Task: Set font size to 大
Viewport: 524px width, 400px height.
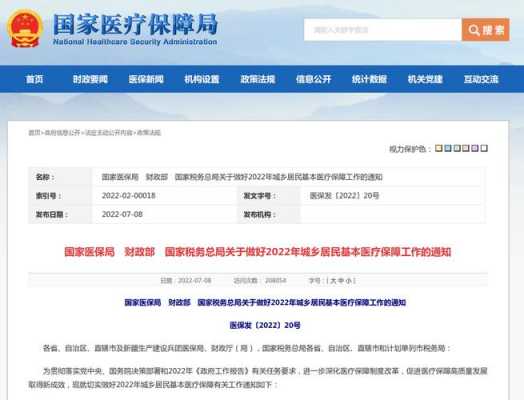Action: click(x=333, y=281)
